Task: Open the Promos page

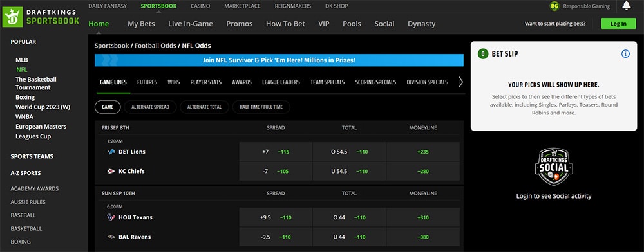Action: tap(240, 24)
